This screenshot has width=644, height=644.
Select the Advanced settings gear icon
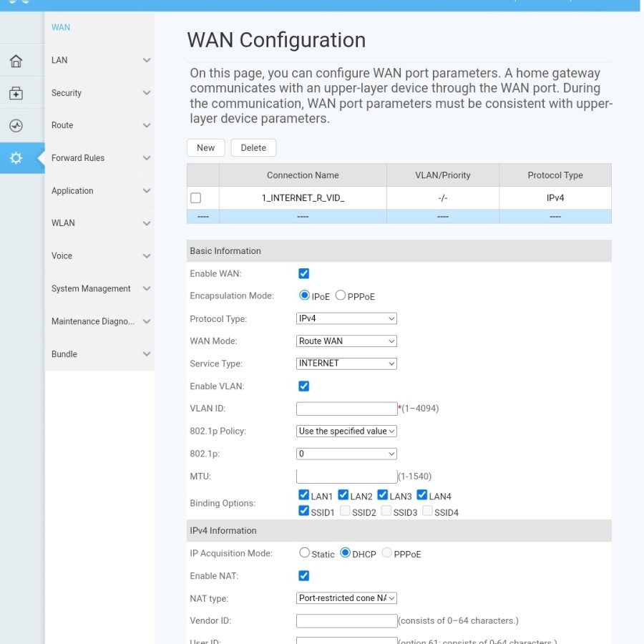[x=16, y=158]
